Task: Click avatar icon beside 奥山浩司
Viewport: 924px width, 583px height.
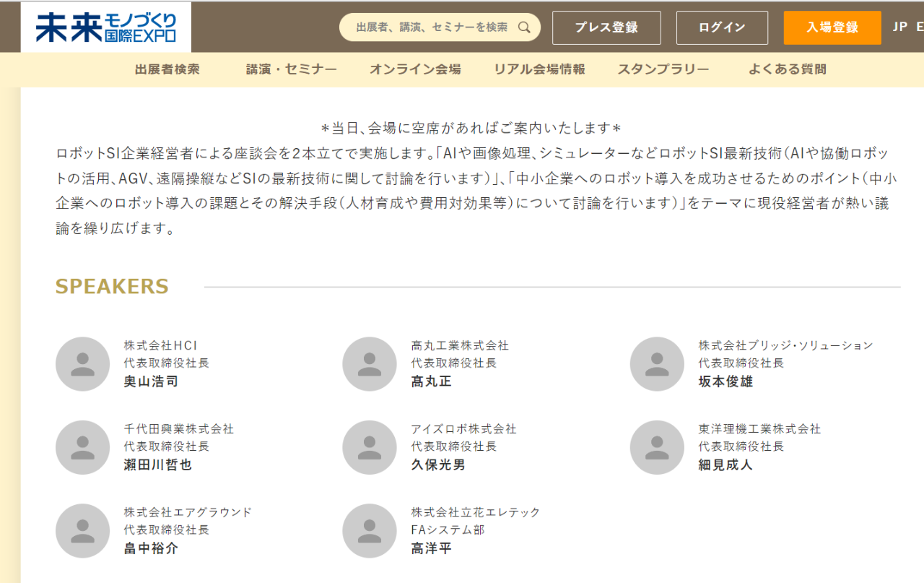Action: coord(82,364)
